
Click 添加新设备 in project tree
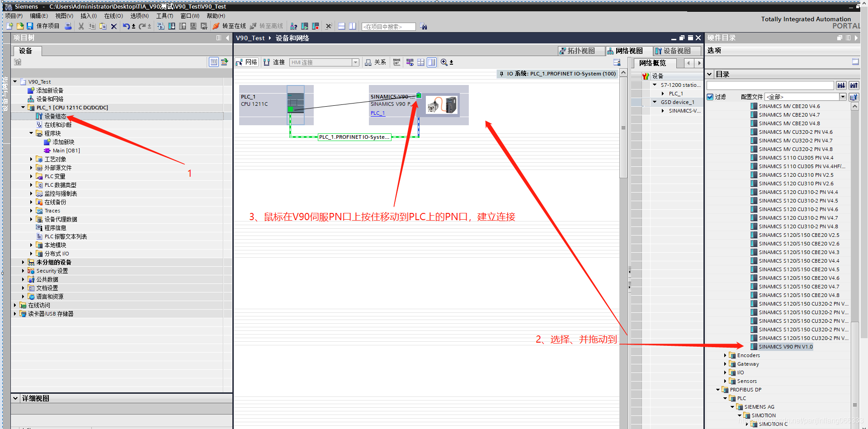(x=50, y=90)
